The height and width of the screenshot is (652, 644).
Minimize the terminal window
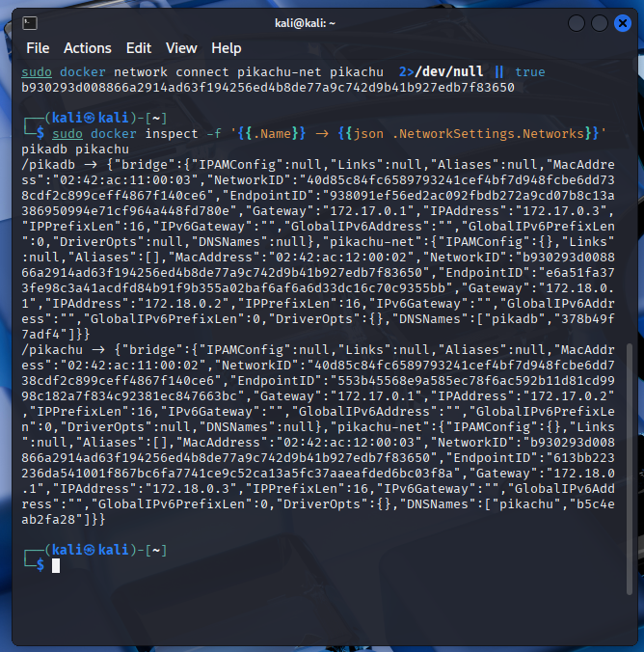coord(577,22)
